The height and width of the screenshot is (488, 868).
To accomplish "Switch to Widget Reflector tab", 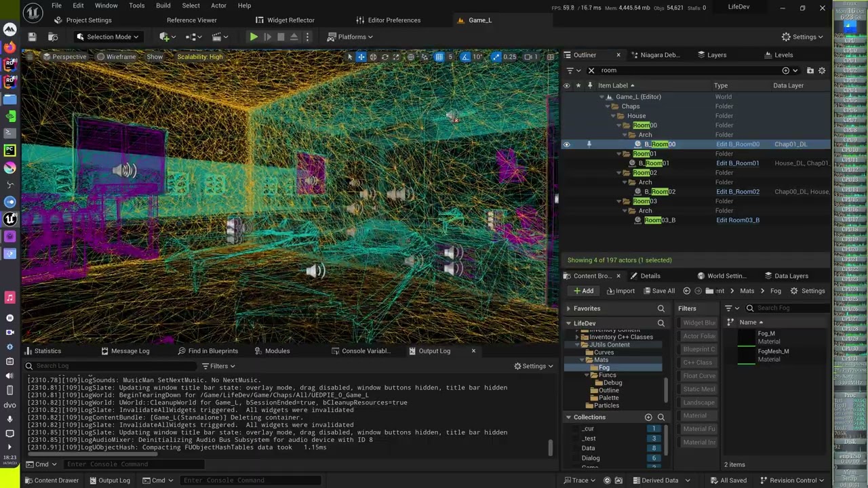I will pyautogui.click(x=285, y=20).
